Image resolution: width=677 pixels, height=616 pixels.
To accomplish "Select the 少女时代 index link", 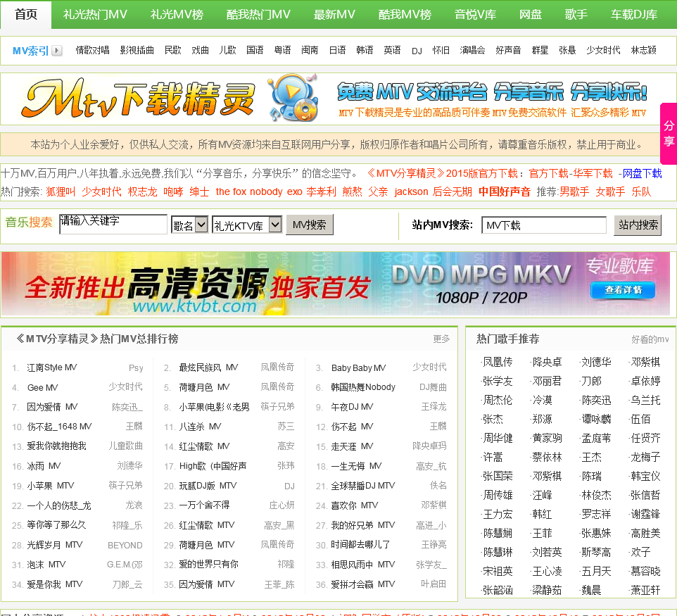I will pos(603,51).
